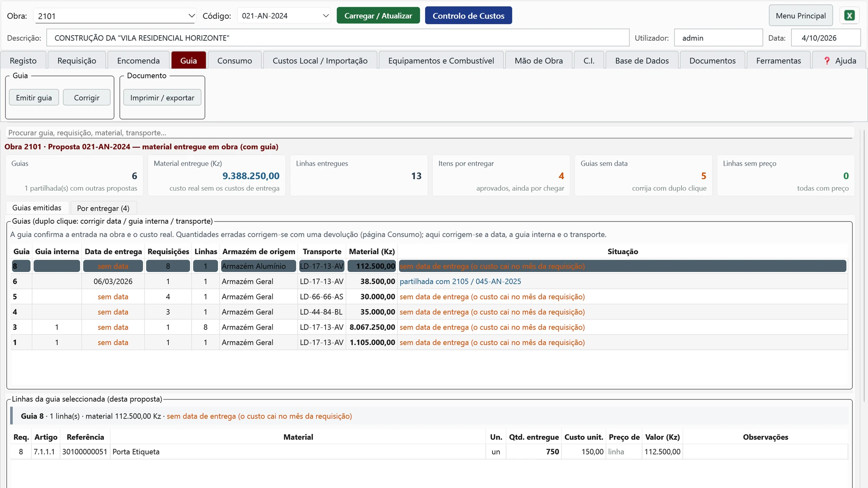
Task: Click the Procurar guia search field
Action: tap(430, 133)
